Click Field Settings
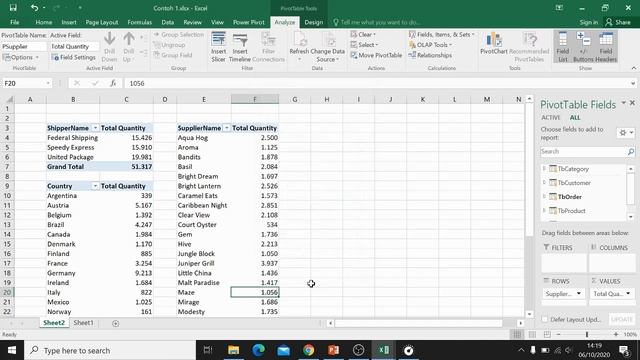 coord(73,58)
